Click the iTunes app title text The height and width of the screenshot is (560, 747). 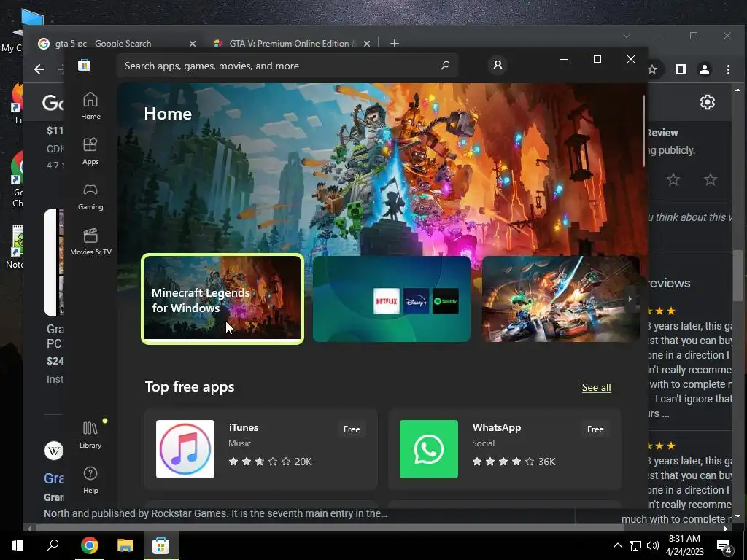[x=244, y=427]
